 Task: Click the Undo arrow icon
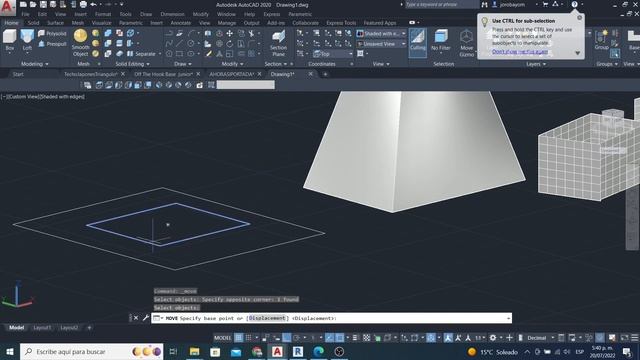click(93, 4)
